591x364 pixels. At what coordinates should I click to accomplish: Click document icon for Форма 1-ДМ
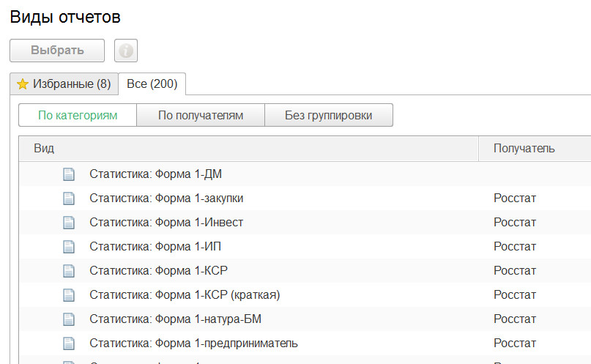[x=69, y=174]
